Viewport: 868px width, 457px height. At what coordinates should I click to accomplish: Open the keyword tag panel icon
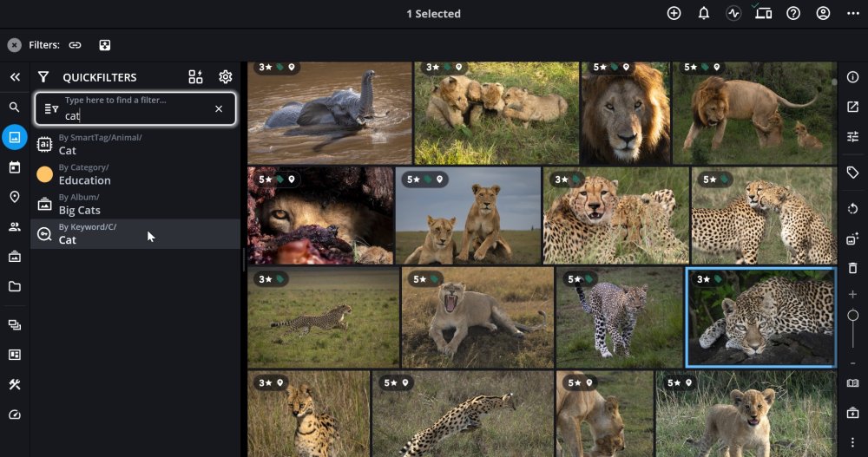pos(852,173)
